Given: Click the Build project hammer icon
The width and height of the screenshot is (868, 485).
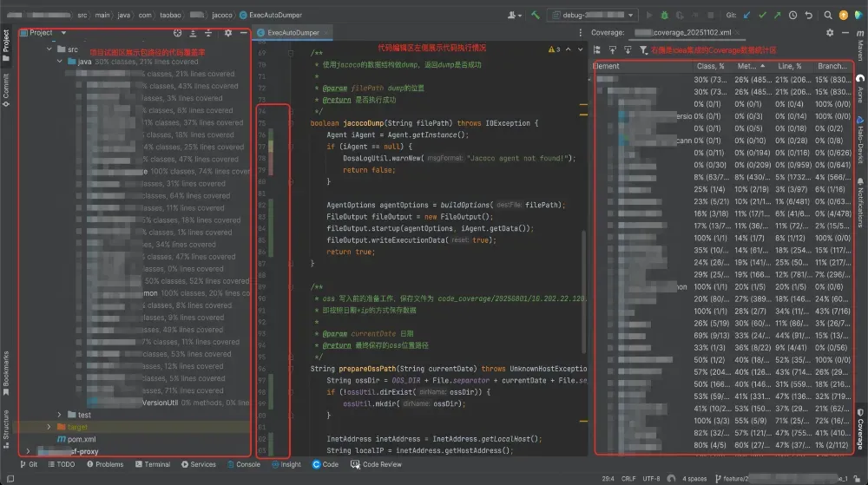Looking at the screenshot, I should coord(536,15).
